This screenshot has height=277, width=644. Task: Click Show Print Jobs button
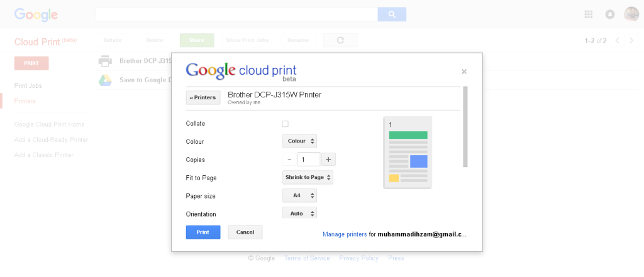pos(247,40)
